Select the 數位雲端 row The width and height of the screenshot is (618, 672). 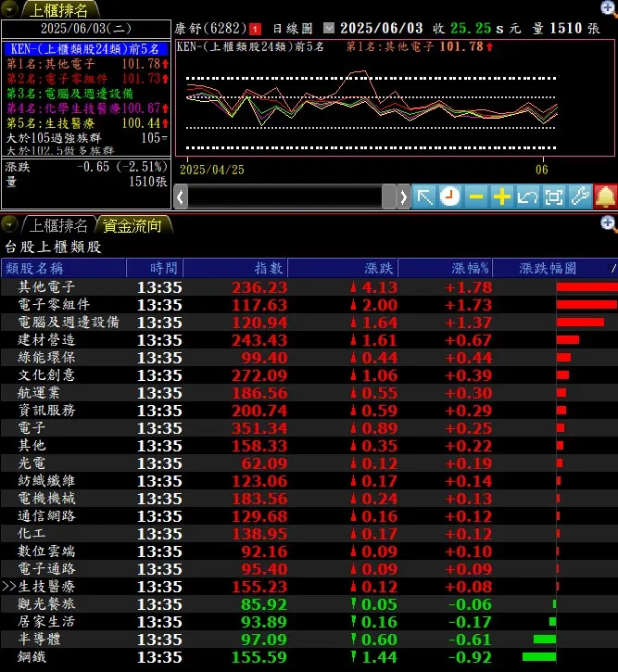(309, 551)
